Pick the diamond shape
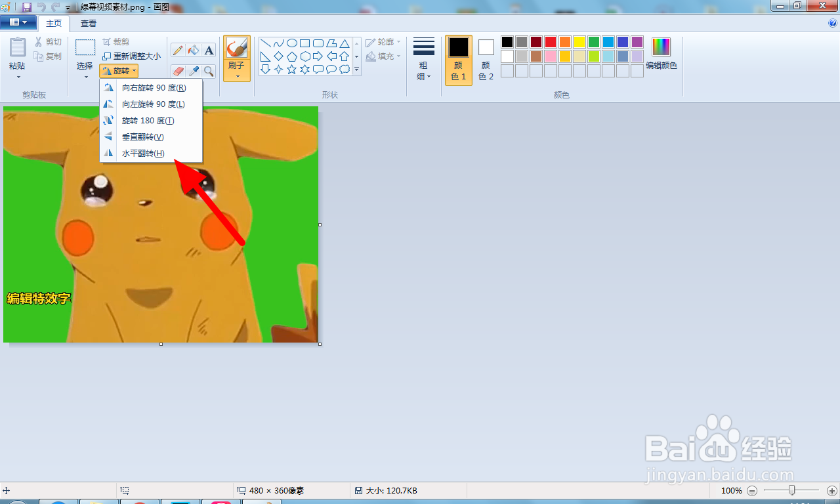The height and width of the screenshot is (504, 840). 279,56
